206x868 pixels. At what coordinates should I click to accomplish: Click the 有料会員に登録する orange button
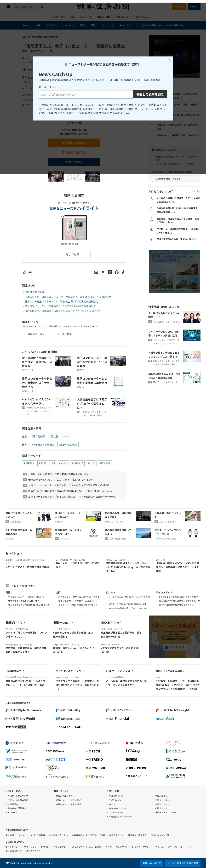pos(74,143)
